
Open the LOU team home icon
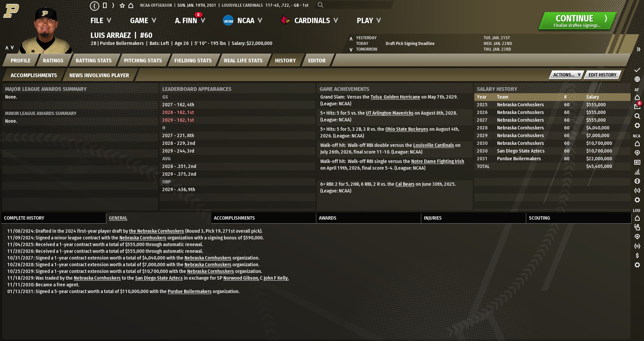[637, 218]
